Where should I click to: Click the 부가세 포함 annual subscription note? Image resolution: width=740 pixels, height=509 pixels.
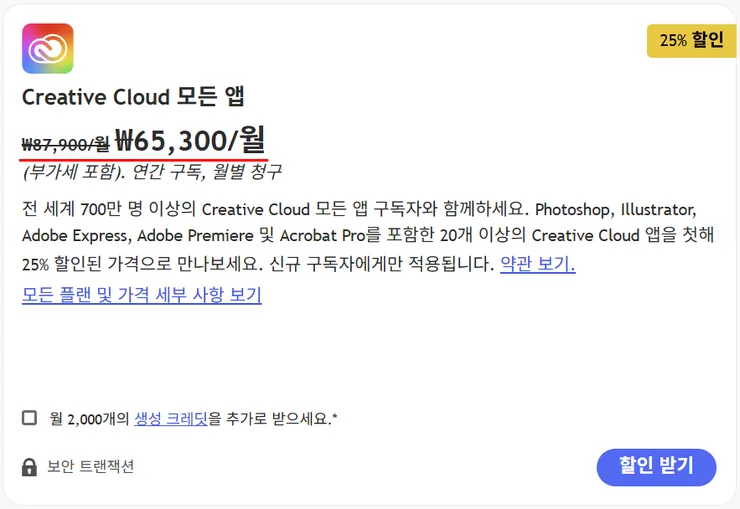[152, 171]
